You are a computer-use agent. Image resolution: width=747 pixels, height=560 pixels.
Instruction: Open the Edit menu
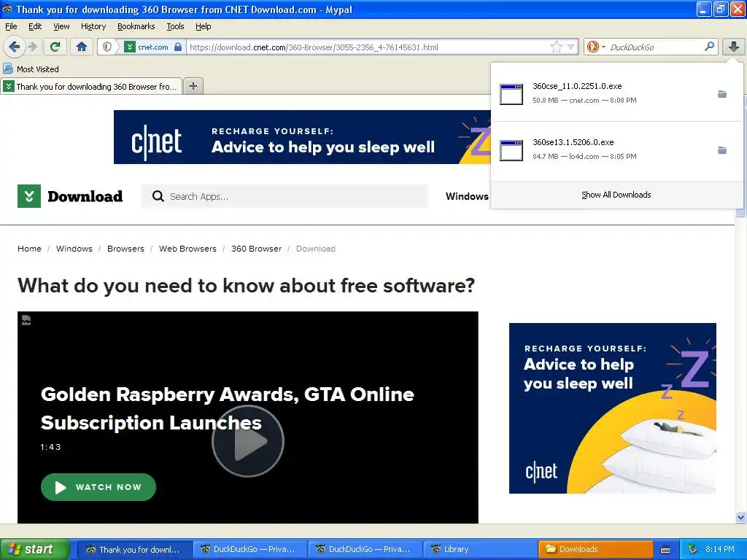pyautogui.click(x=35, y=26)
